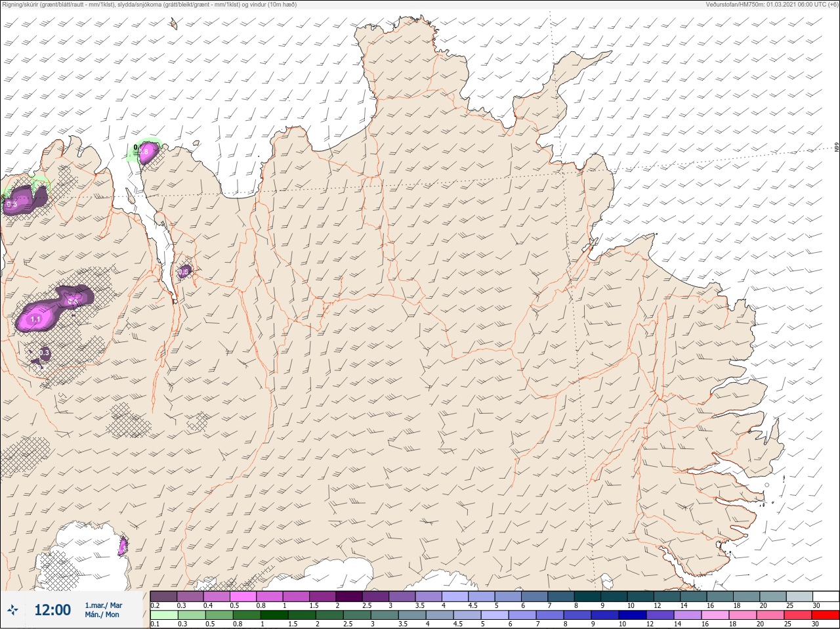Screen dimensions: 840x629
Task: Pick the bright magenta swatch above the 0.5 label
Action: 243,596
